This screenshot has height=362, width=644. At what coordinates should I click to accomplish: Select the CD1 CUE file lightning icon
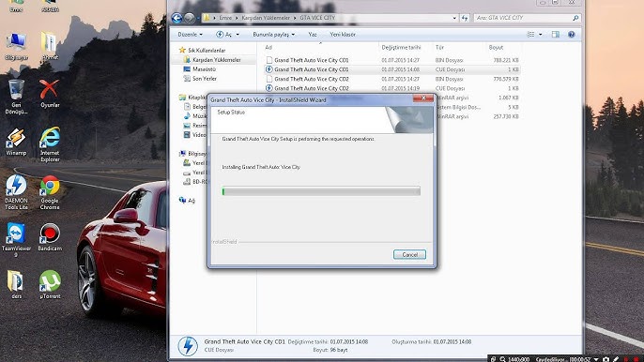point(269,69)
